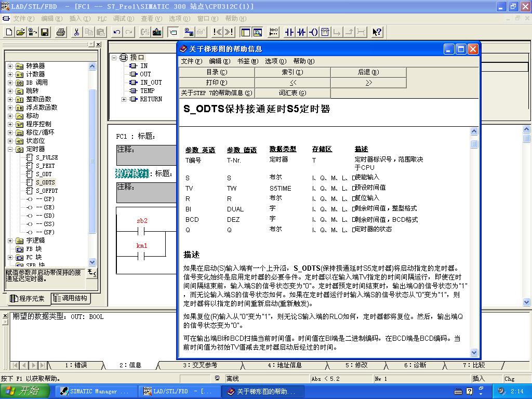Open 选项 menu in help window
Image resolution: width=532 pixels, height=399 pixels.
275,61
